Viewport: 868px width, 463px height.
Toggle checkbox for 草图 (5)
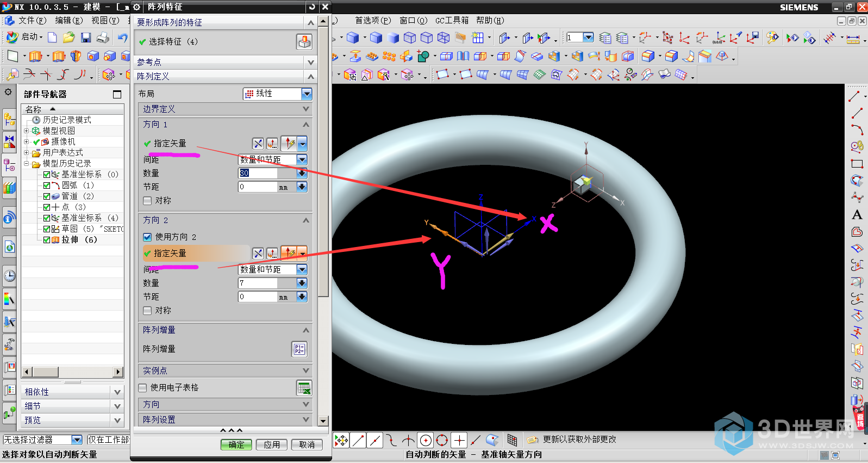coord(47,229)
